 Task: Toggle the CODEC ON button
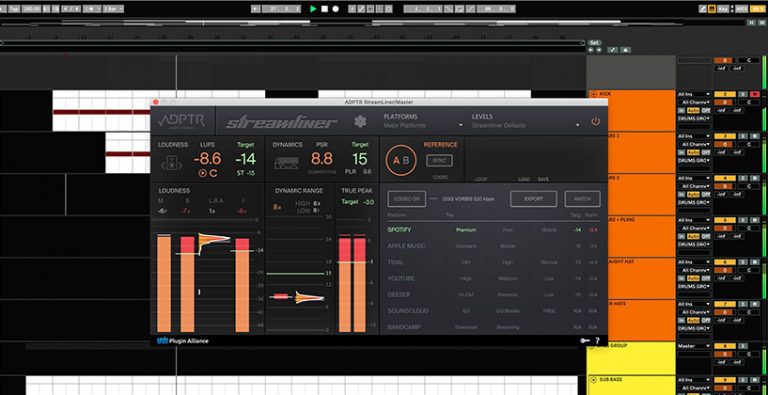pos(407,199)
